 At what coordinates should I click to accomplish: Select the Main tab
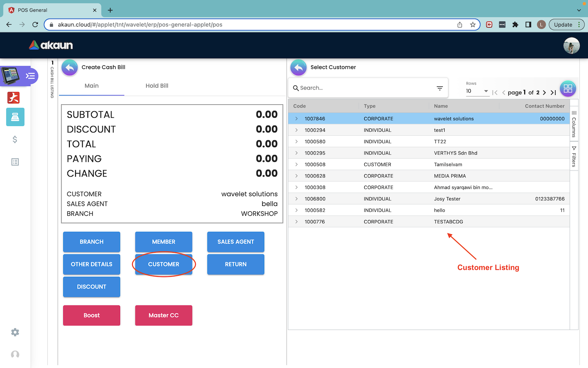(91, 86)
